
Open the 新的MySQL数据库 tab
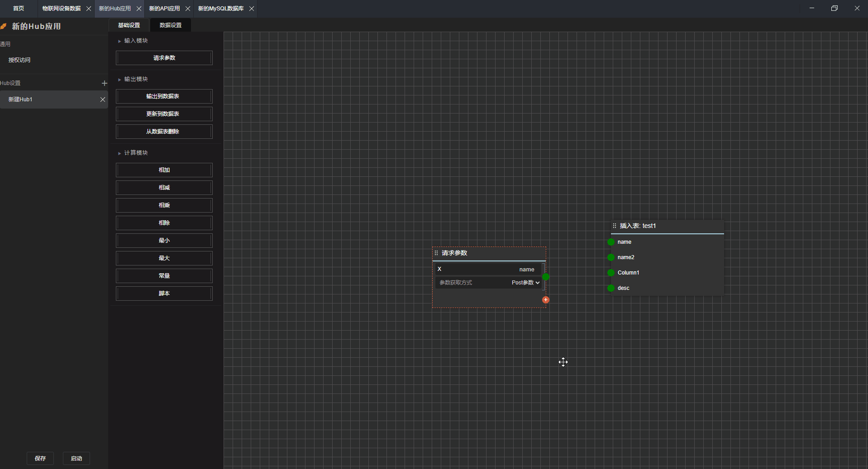(221, 9)
